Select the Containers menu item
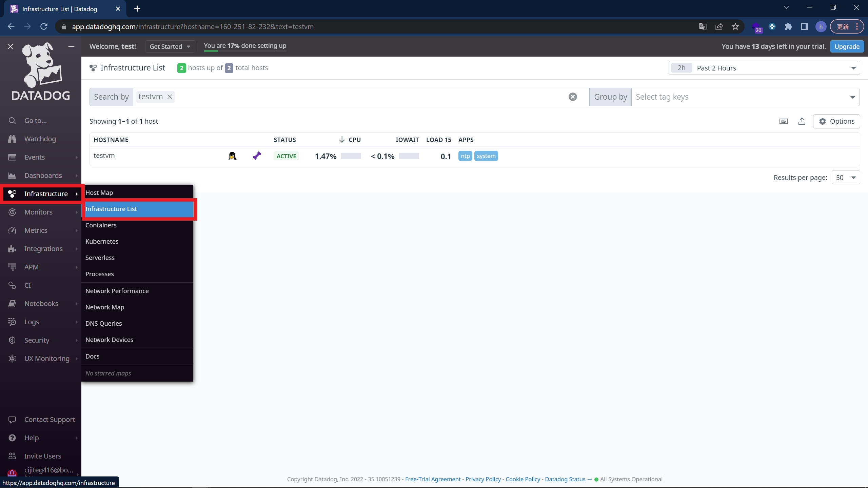Image resolution: width=868 pixels, height=488 pixels. [101, 225]
